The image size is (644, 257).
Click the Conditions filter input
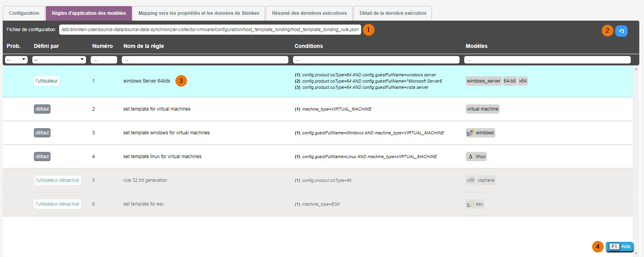pyautogui.click(x=376, y=60)
